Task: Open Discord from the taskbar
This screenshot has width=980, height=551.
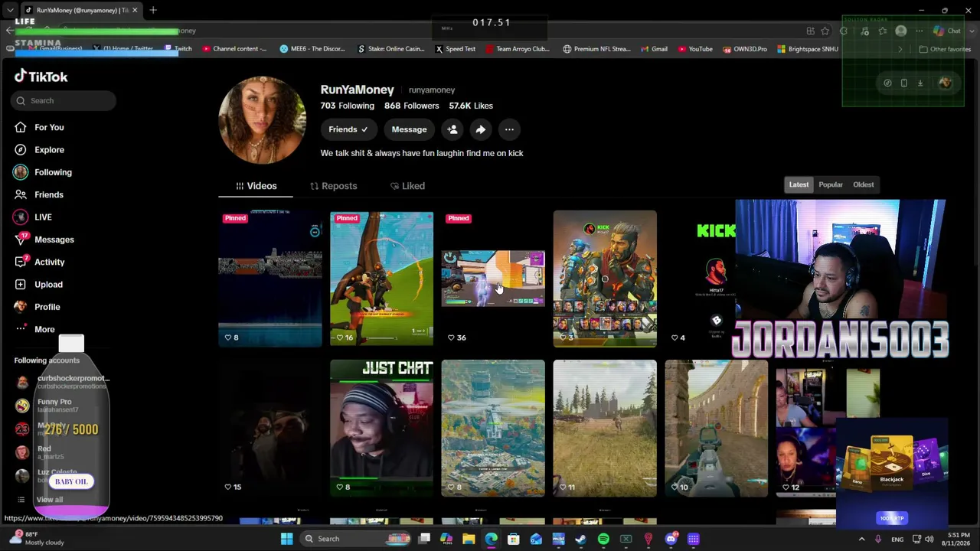Action: pos(671,539)
